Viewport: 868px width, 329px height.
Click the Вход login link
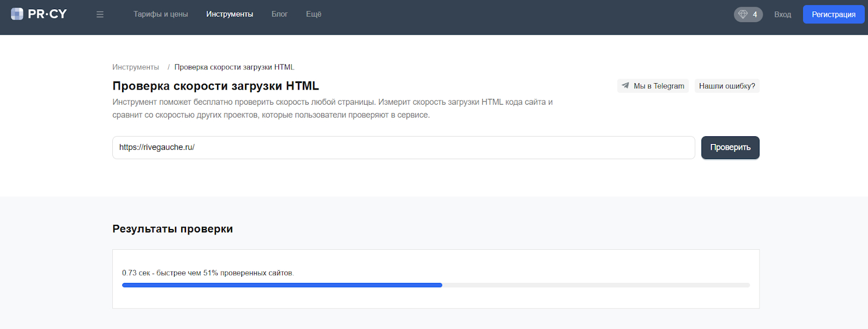782,15
